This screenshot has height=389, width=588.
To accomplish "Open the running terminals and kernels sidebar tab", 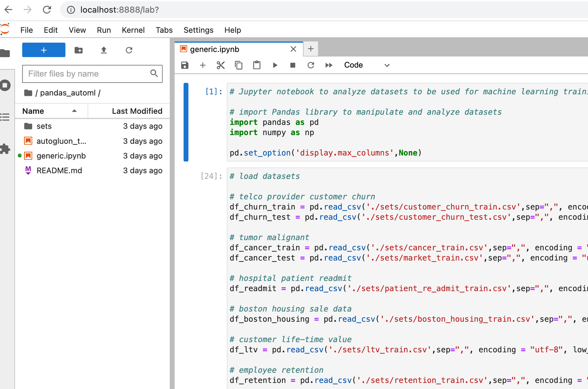I will [5, 85].
